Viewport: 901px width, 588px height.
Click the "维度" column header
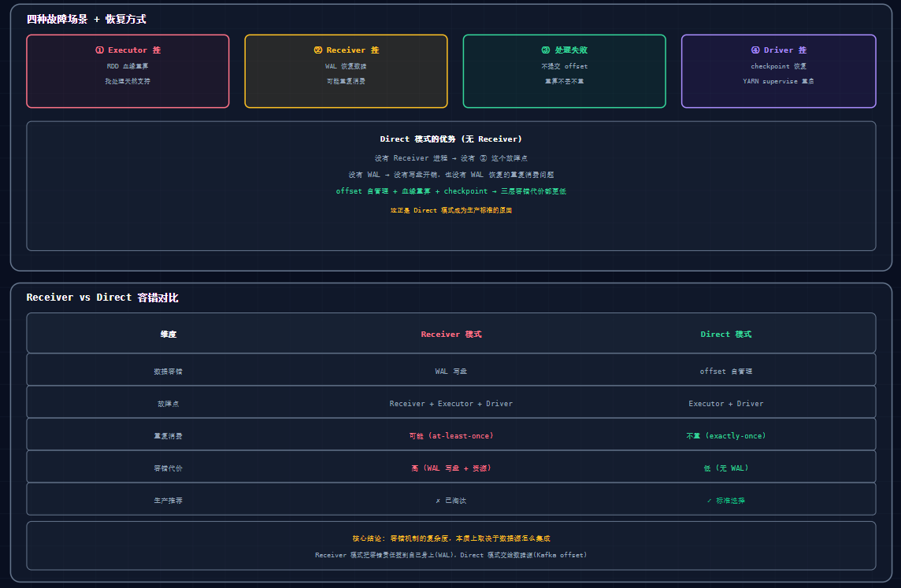[169, 335]
